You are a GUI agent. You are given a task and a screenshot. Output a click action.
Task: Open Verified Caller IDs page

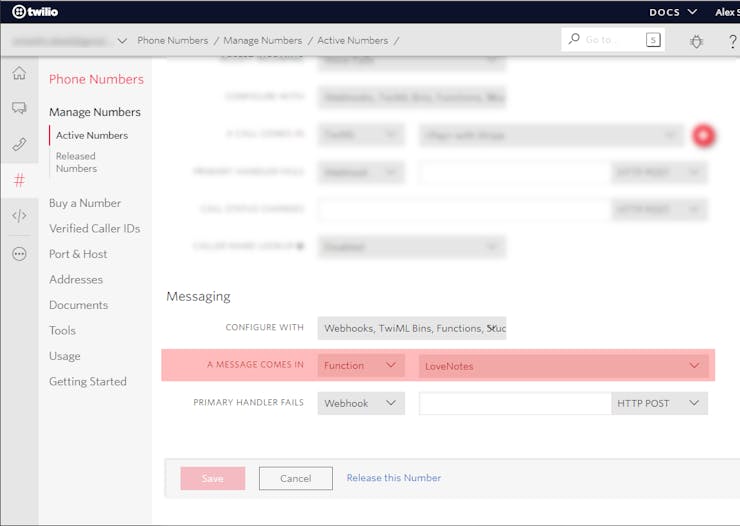pos(95,228)
